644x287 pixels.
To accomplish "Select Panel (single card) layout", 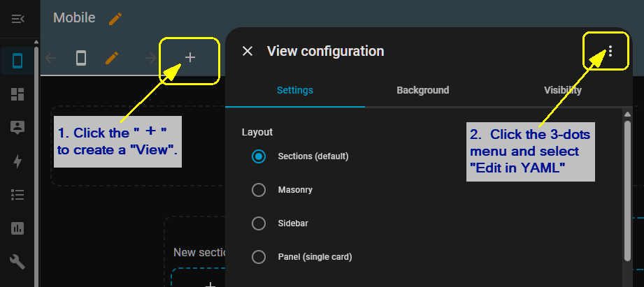I will 259,257.
